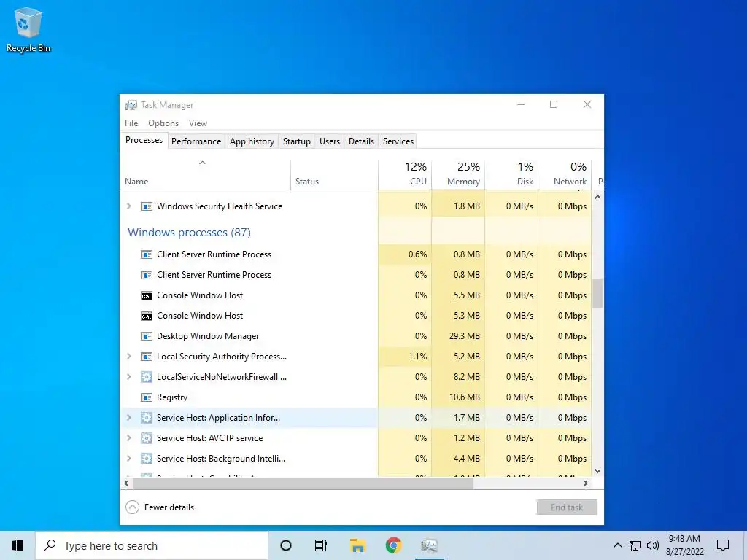Switch to the Services tab

(x=398, y=141)
